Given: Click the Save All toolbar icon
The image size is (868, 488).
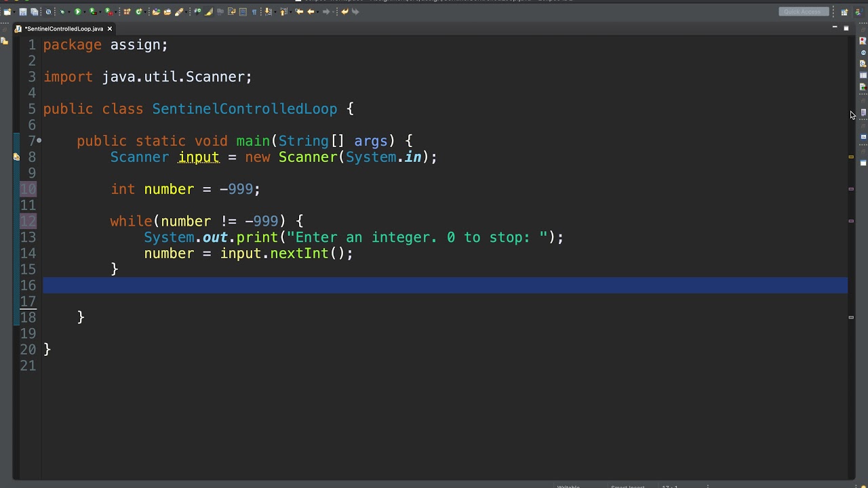Looking at the screenshot, I should (x=34, y=12).
